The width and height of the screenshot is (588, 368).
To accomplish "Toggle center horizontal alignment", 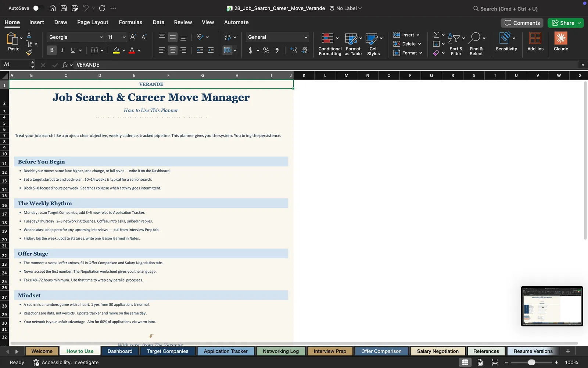I will tap(172, 50).
